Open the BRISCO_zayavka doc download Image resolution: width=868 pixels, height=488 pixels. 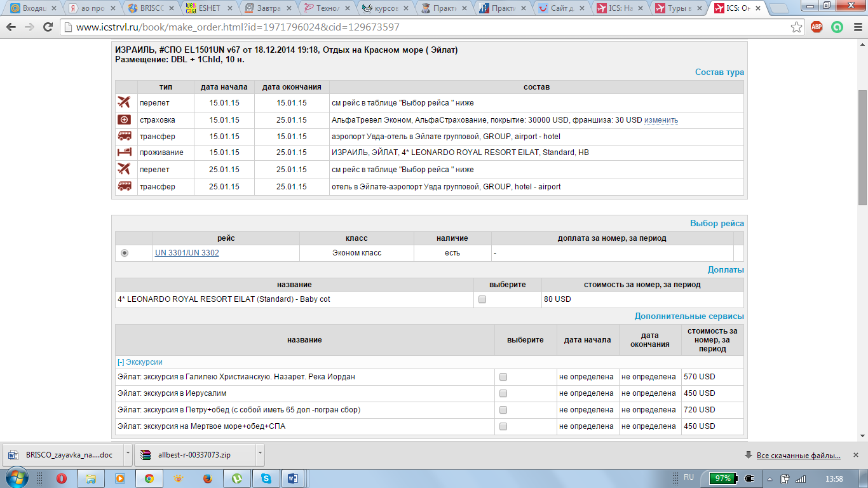click(64, 454)
